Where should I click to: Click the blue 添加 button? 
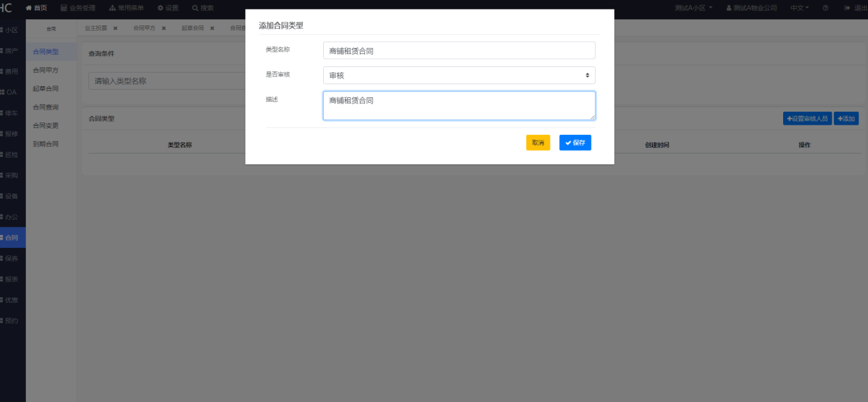click(x=846, y=118)
